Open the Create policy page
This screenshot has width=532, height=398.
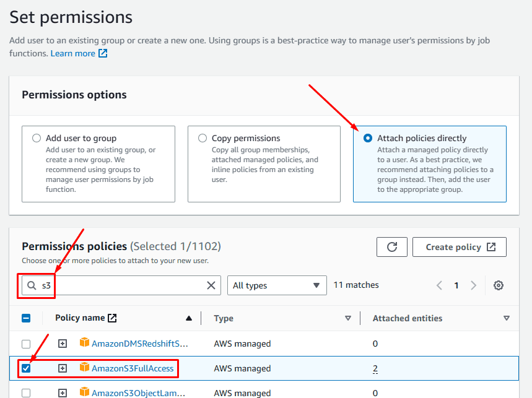[x=459, y=246]
